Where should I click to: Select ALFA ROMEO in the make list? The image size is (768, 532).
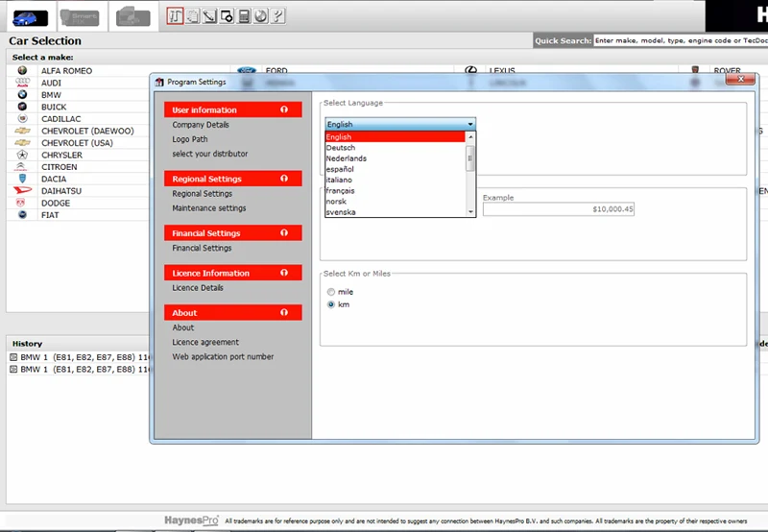pyautogui.click(x=66, y=70)
